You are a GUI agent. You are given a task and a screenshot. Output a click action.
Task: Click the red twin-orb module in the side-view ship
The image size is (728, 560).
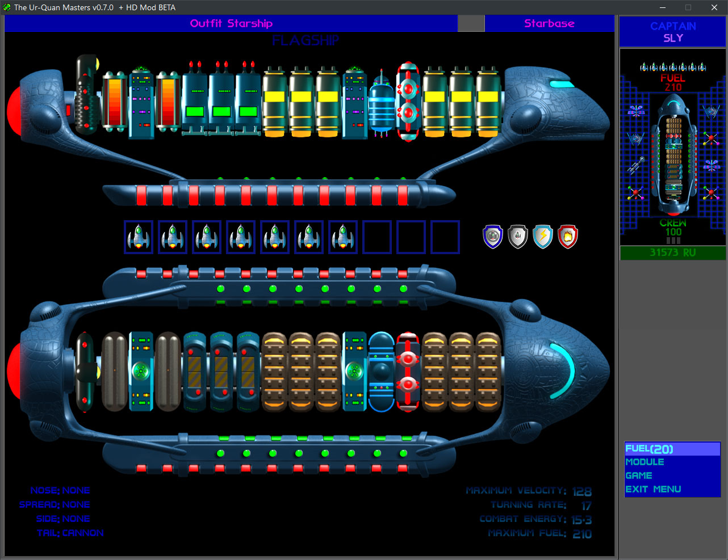pyautogui.click(x=408, y=372)
